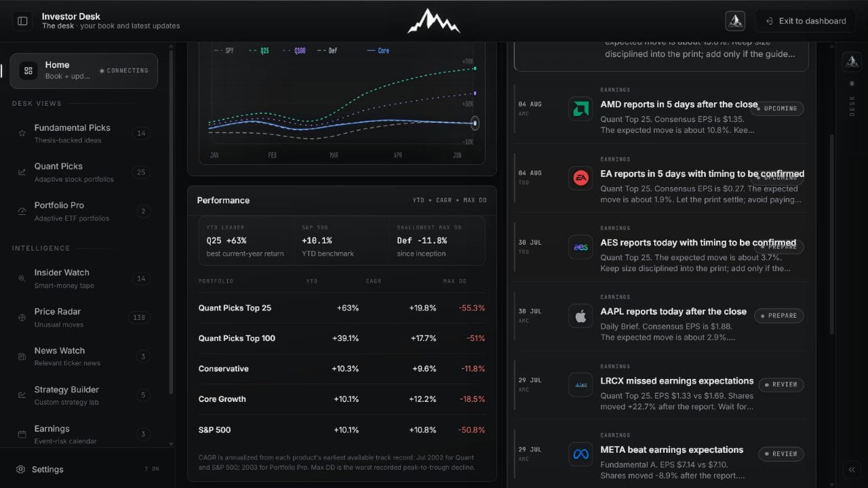Click the mountain logo in header
The height and width of the screenshot is (488, 868).
434,21
